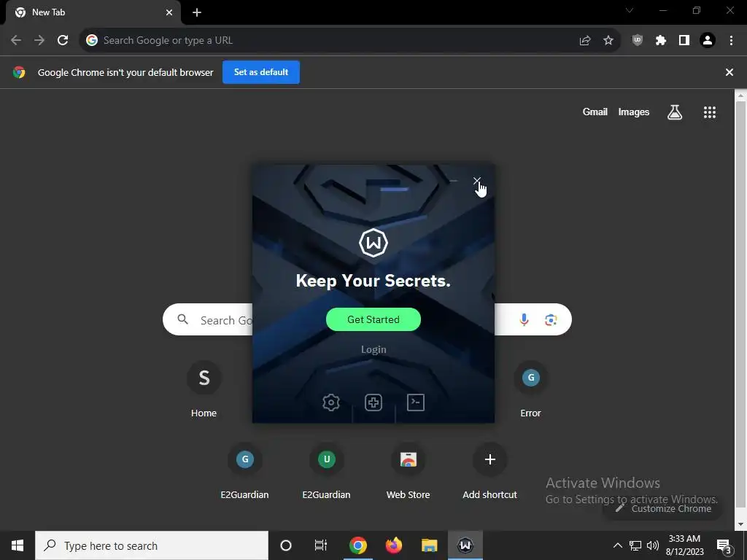Click the Windscribe hexagon logo
This screenshot has height=560, width=747.
tap(373, 243)
